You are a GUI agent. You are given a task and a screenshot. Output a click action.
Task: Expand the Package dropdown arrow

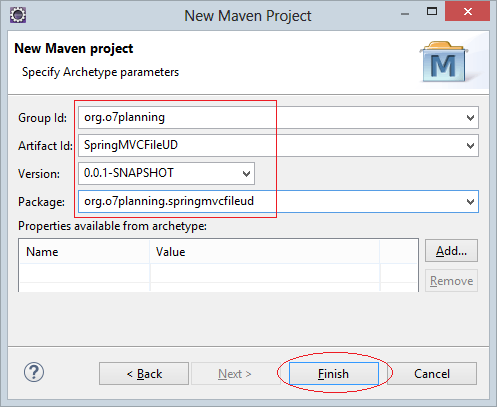click(470, 202)
